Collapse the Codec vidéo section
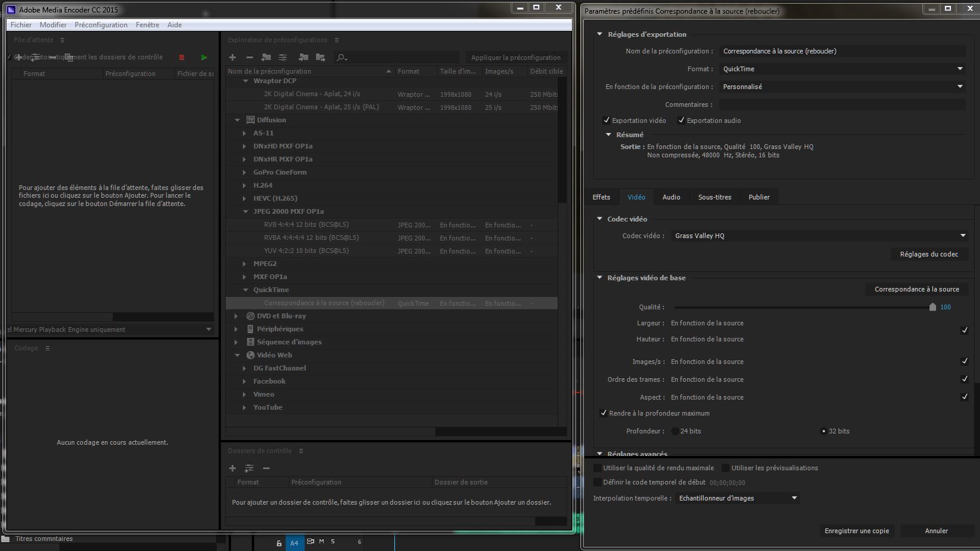 pyautogui.click(x=599, y=219)
